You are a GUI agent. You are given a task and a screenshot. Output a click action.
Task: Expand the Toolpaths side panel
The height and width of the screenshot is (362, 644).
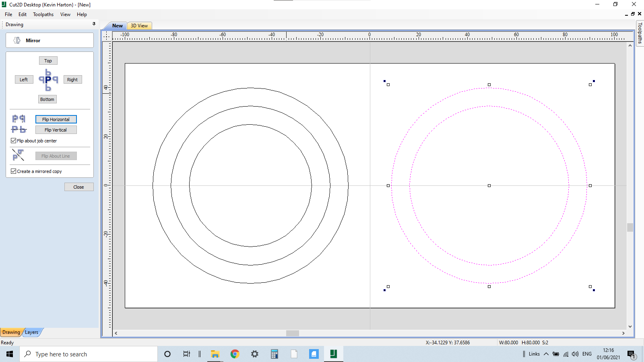click(x=640, y=33)
